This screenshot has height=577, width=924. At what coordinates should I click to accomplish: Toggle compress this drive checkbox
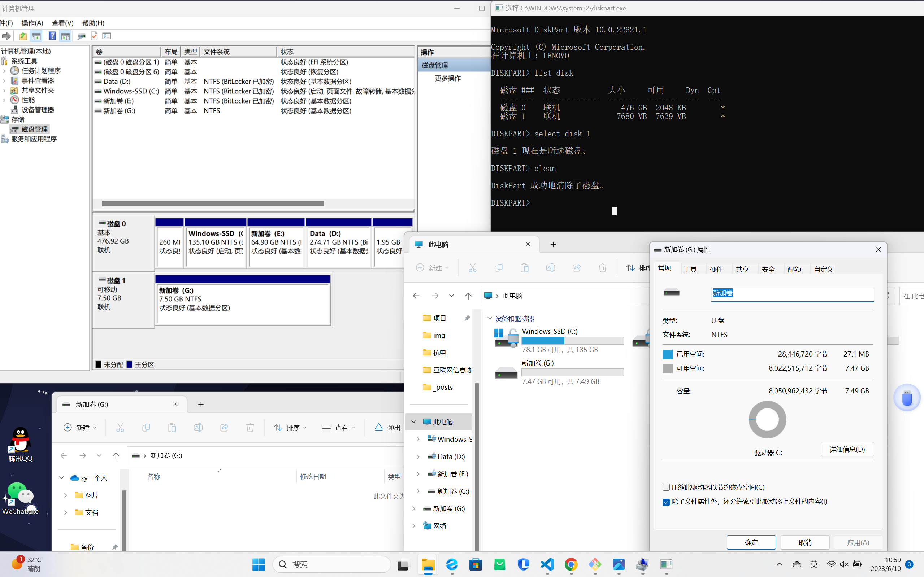666,487
